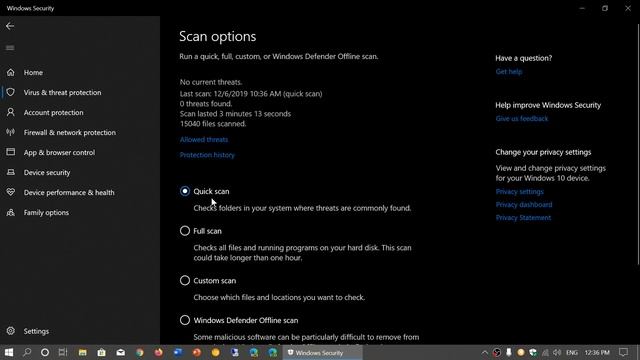The image size is (640, 360).
Task: Open Device performance & health section
Action: [x=69, y=192]
